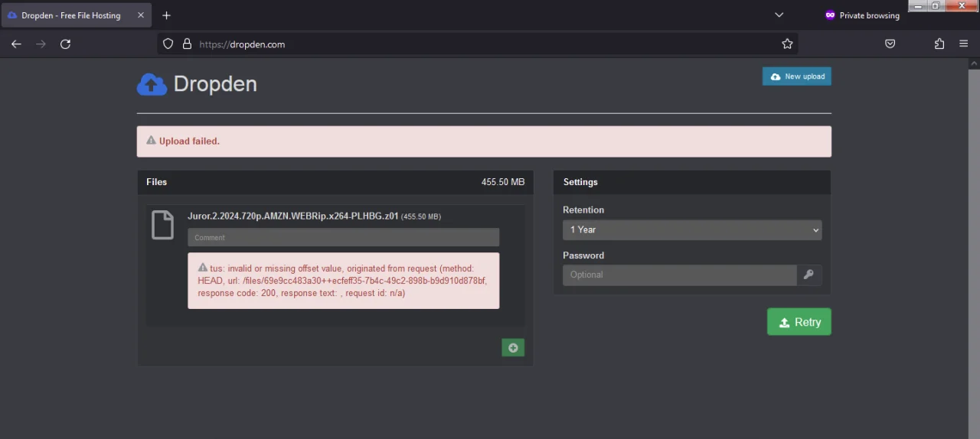Image resolution: width=980 pixels, height=439 pixels.
Task: Minimize the browser window
Action: (916, 6)
